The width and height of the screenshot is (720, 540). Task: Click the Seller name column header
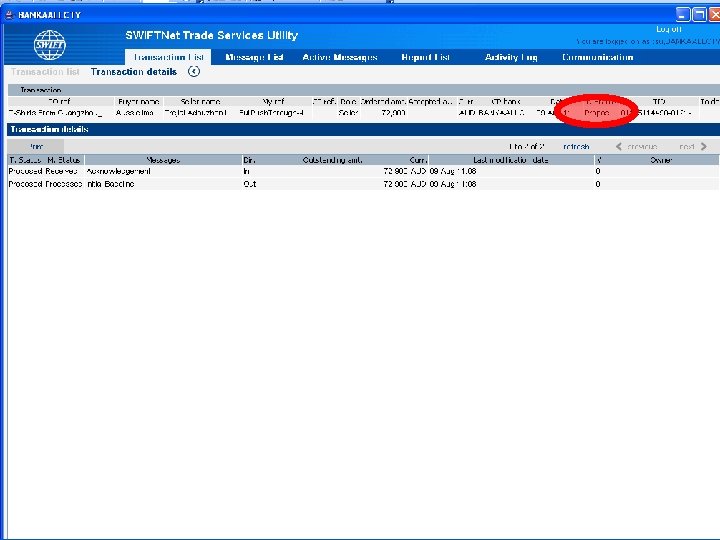point(200,101)
